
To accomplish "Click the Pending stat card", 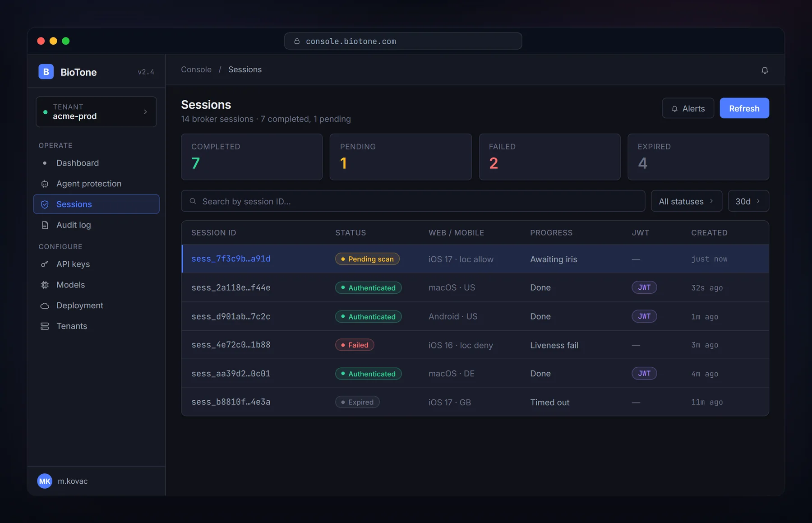I will 401,157.
